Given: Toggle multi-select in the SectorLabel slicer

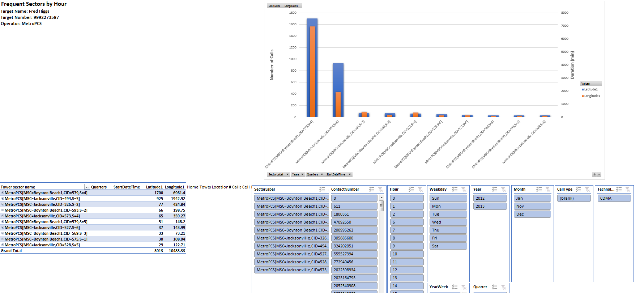Looking at the screenshot, I should (322, 189).
